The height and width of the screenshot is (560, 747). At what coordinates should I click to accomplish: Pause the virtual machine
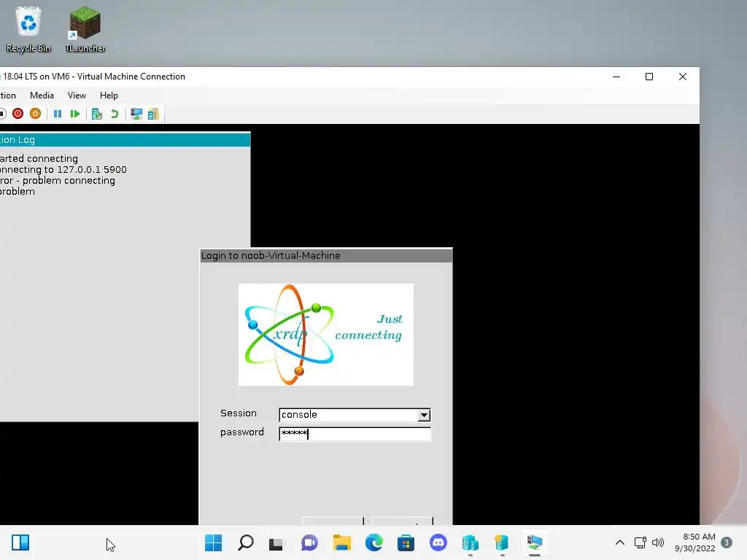tap(58, 114)
